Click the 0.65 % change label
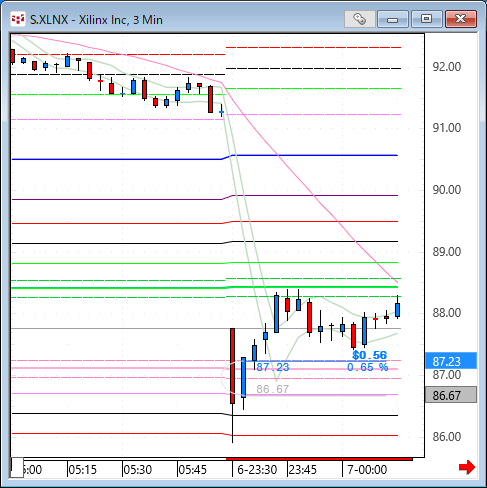The width and height of the screenshot is (487, 488). tap(368, 367)
